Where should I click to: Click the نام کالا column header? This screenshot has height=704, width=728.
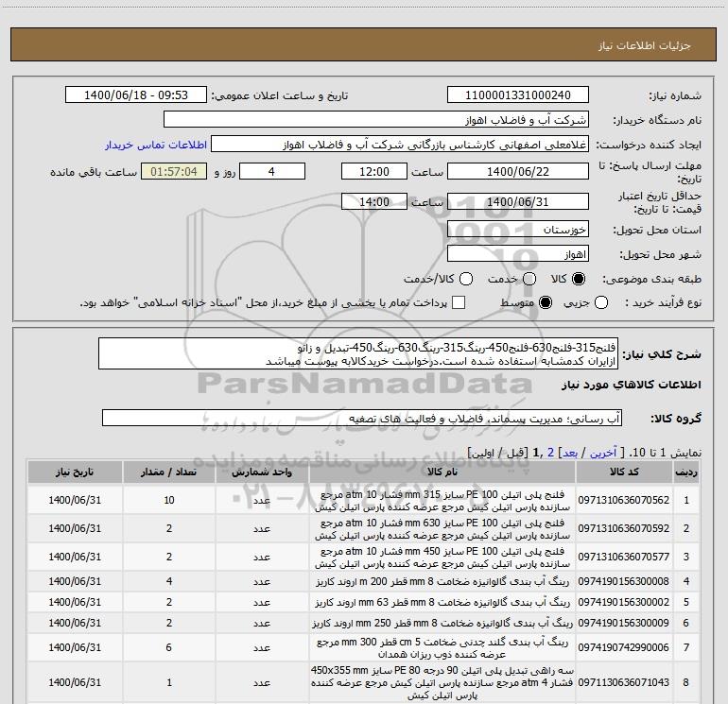[x=442, y=472]
